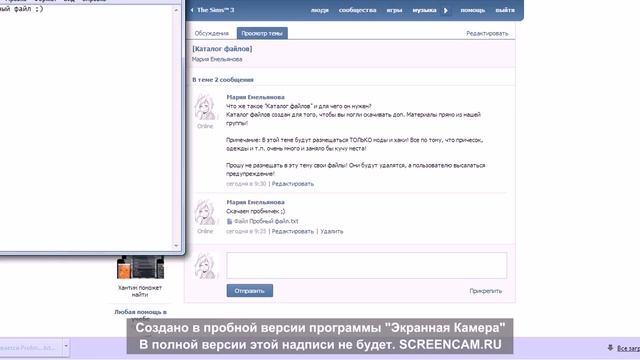The image size is (640, 360).
Task: Click the document icon beside Пробный файл.txt
Action: click(229, 221)
